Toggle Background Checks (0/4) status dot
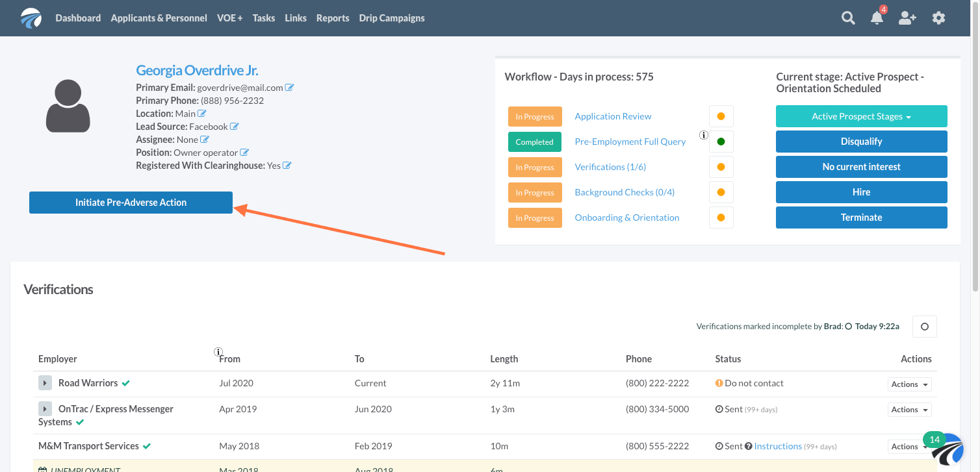The height and width of the screenshot is (472, 980). [x=721, y=192]
